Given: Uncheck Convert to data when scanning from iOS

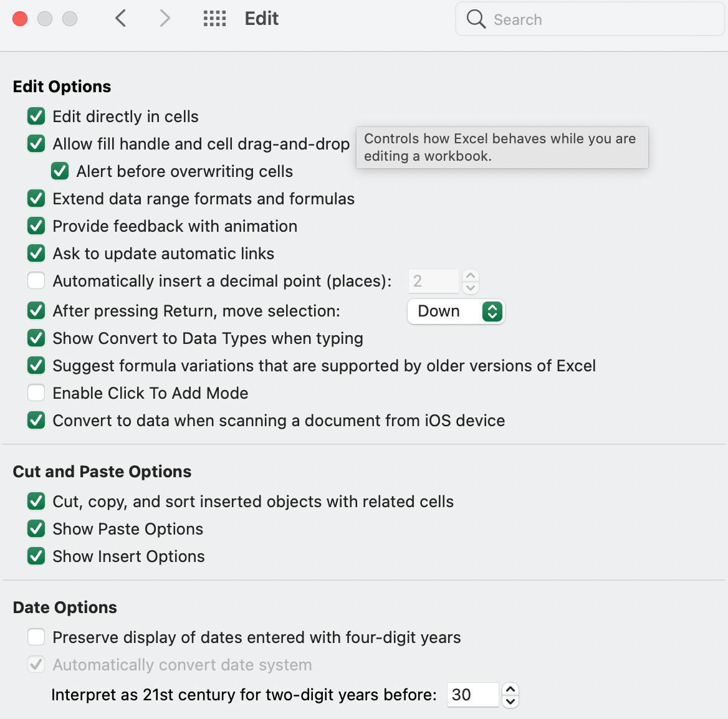Looking at the screenshot, I should point(36,421).
